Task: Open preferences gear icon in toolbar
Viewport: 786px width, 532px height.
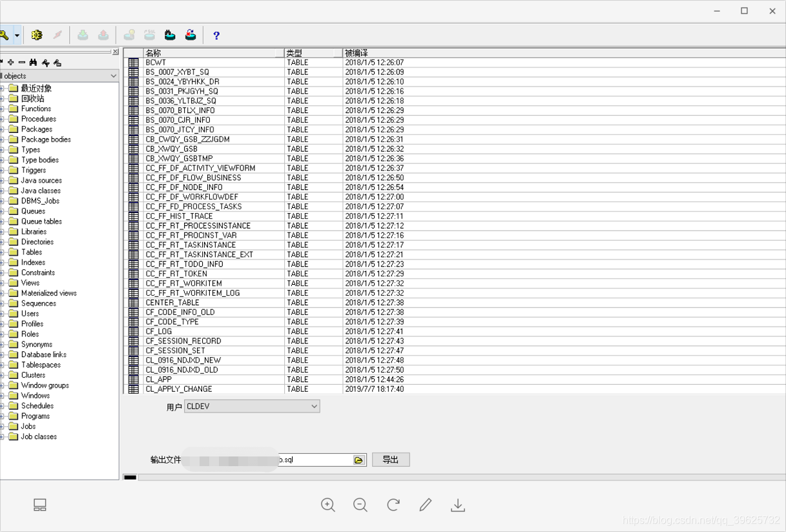Action: point(37,36)
